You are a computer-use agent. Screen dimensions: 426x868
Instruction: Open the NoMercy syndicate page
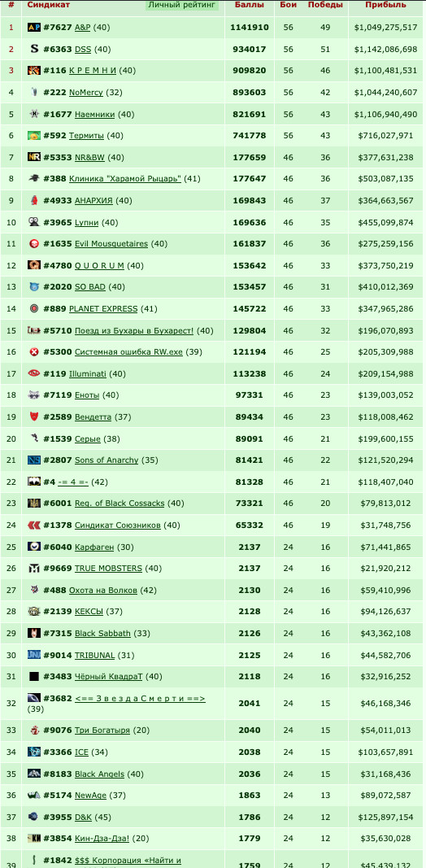click(x=86, y=93)
